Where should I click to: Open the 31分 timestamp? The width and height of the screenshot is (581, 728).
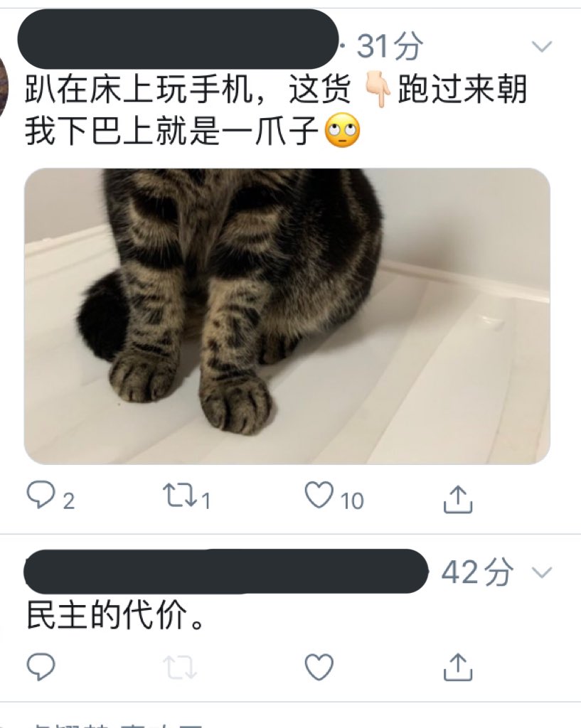(390, 46)
